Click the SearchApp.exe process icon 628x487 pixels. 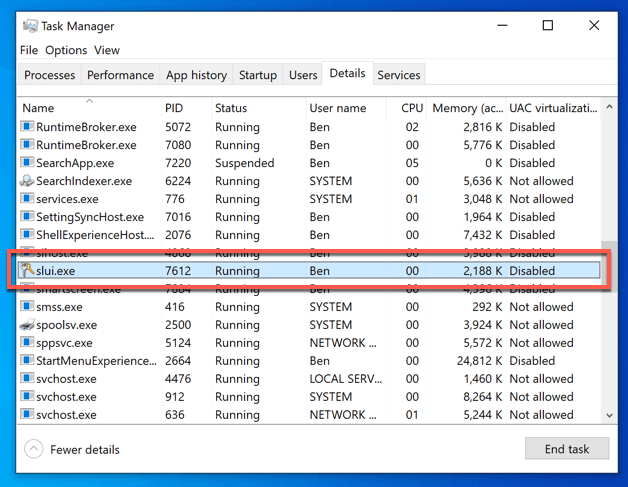tap(27, 163)
